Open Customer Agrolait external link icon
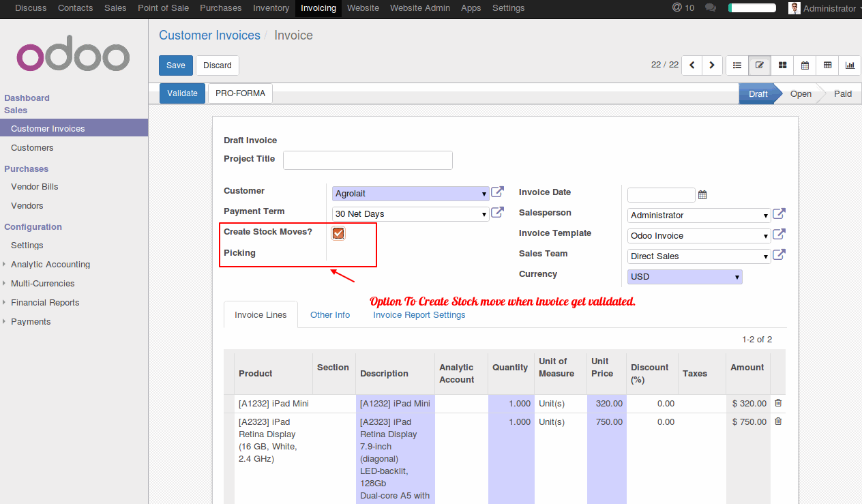This screenshot has height=504, width=862. 498,192
